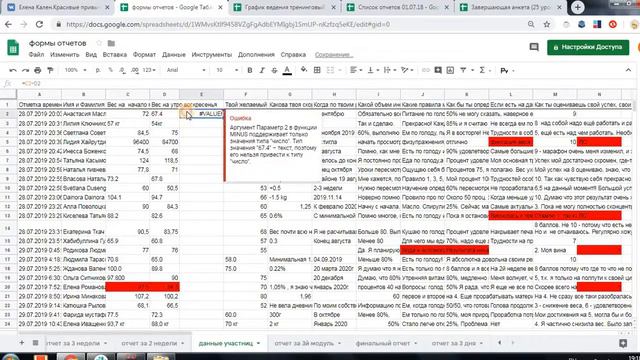Open the comments history icon
The width and height of the screenshot is (640, 360).
(534, 47)
